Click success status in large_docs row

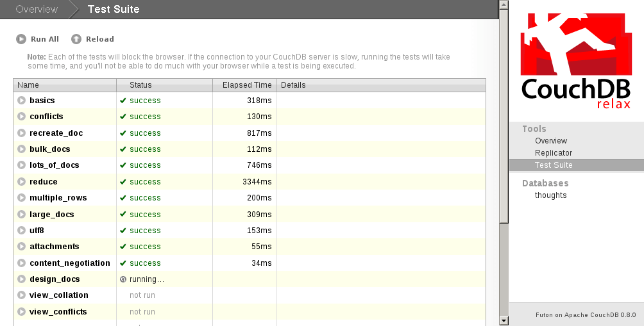pos(145,215)
